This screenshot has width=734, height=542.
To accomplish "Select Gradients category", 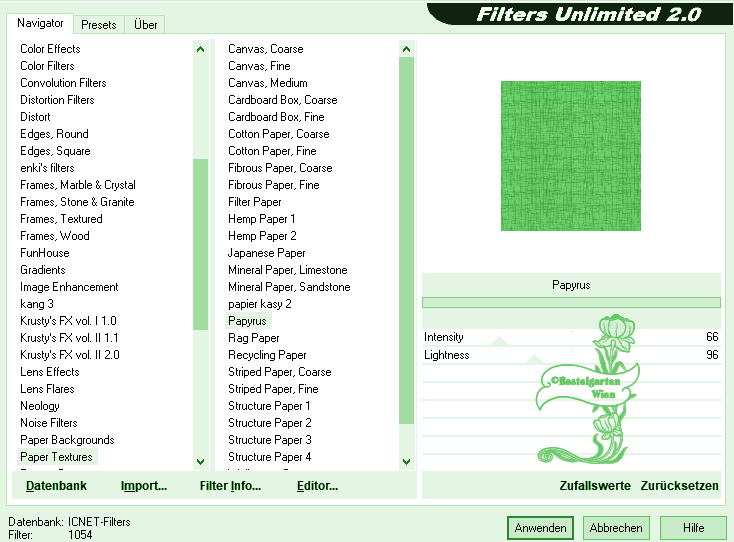I will 43,270.
